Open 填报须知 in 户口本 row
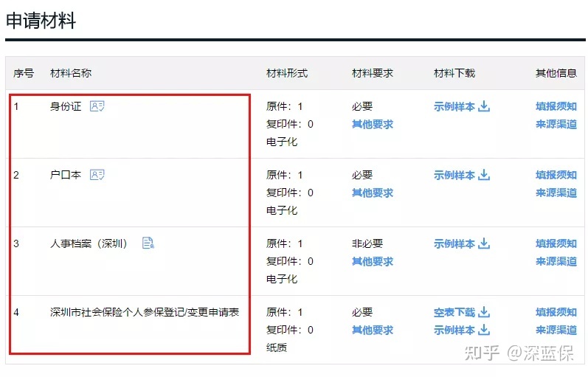This screenshot has height=377, width=588. [x=556, y=175]
